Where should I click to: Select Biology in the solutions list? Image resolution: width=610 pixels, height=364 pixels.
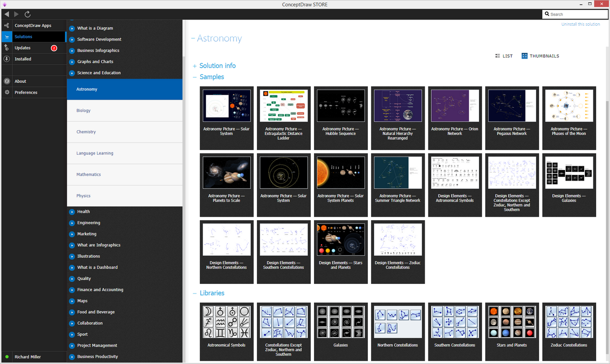pyautogui.click(x=83, y=111)
